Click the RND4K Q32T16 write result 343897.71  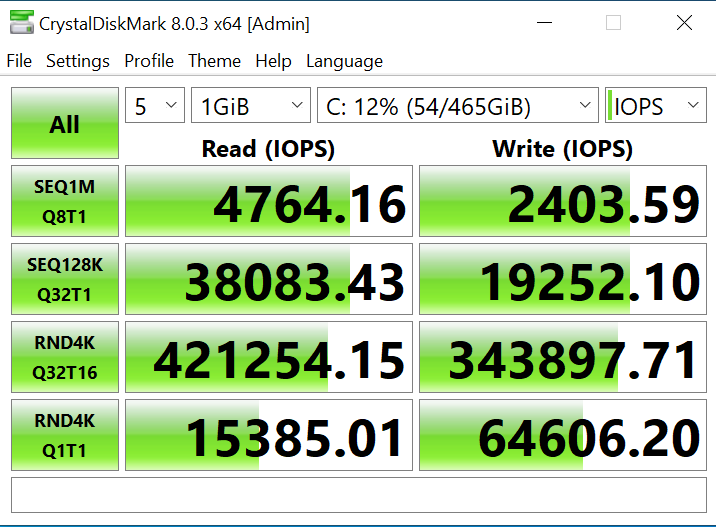pyautogui.click(x=563, y=357)
